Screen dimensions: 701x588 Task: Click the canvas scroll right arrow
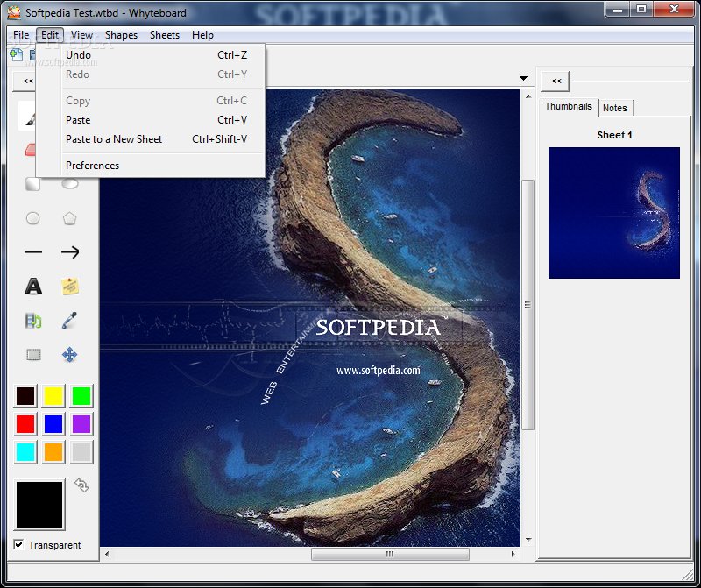point(513,554)
